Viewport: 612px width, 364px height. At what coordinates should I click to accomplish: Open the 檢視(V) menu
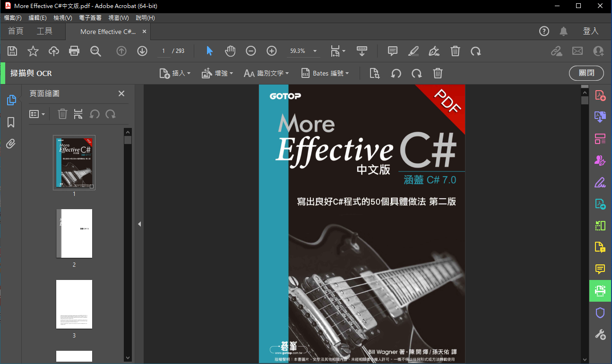[62, 18]
